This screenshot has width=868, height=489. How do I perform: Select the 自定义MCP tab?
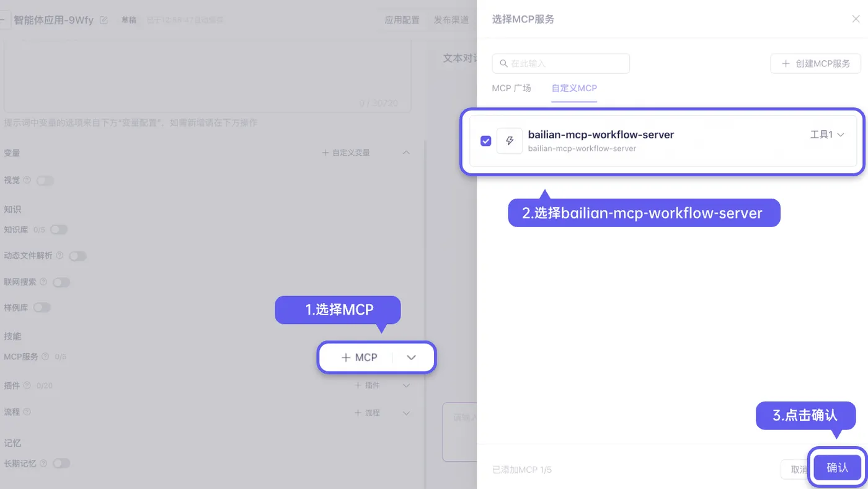(x=574, y=88)
